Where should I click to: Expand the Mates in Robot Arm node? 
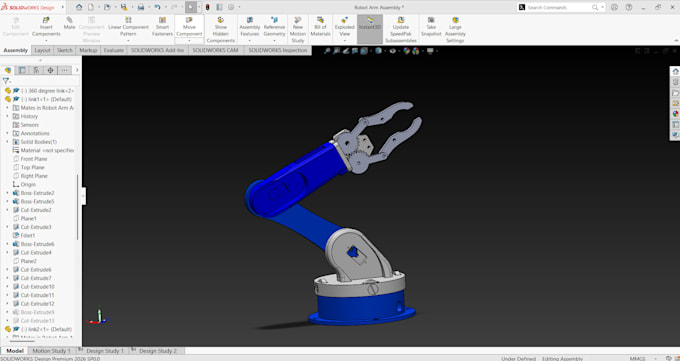[7, 108]
